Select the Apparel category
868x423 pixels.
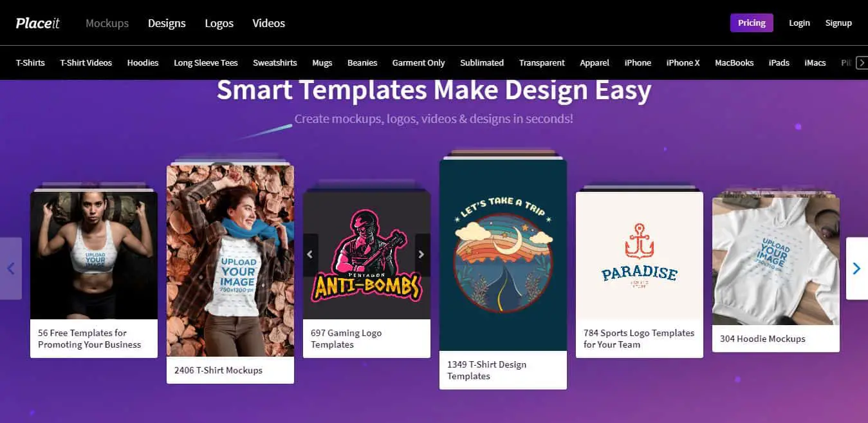point(595,62)
